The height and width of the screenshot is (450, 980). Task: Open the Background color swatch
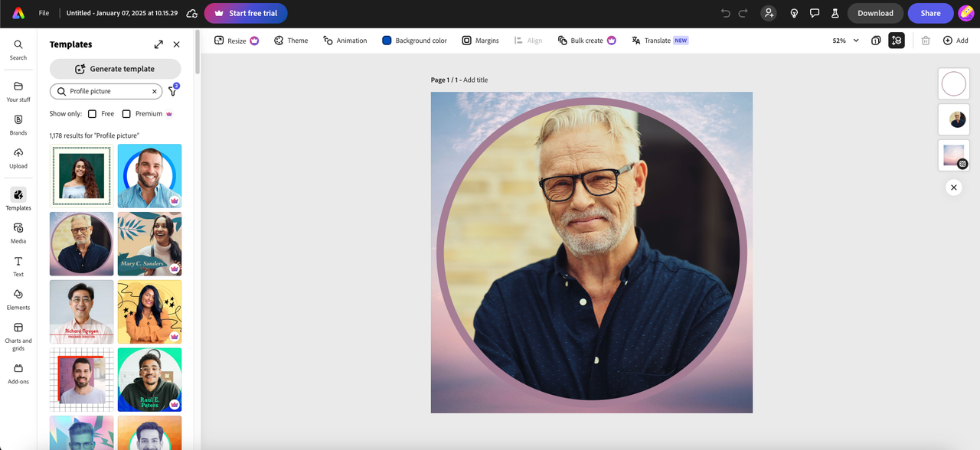[x=414, y=41]
